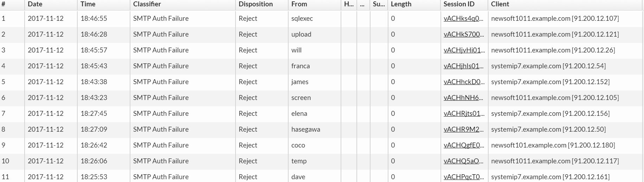Click the Disposition column header
The width and height of the screenshot is (644, 182).
(x=256, y=4)
